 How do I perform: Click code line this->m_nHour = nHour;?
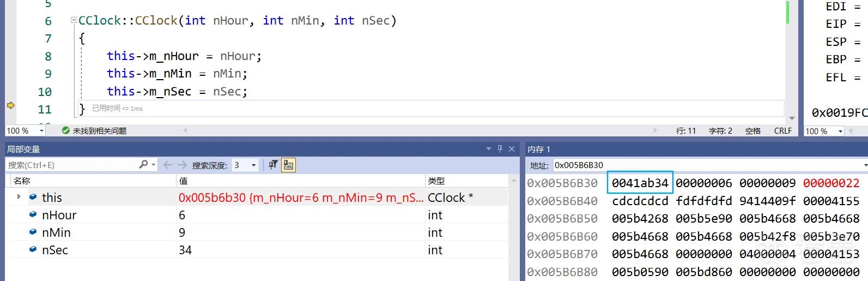click(184, 56)
